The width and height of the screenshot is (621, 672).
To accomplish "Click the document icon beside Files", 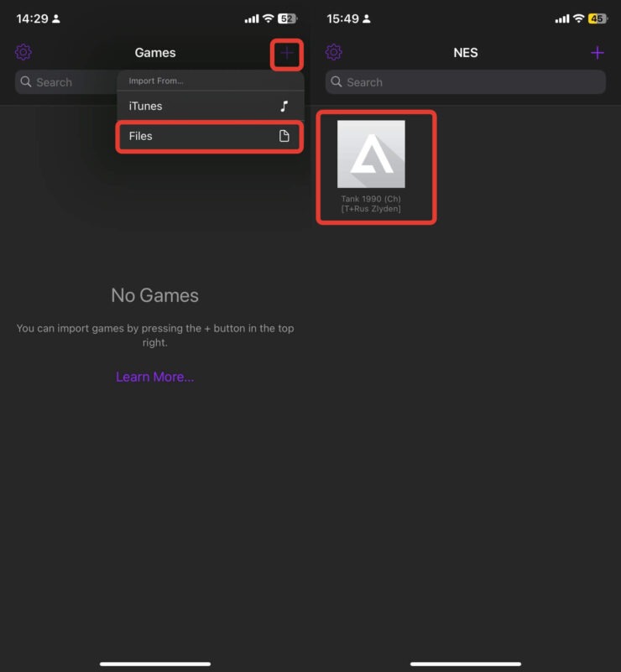I will pos(284,136).
